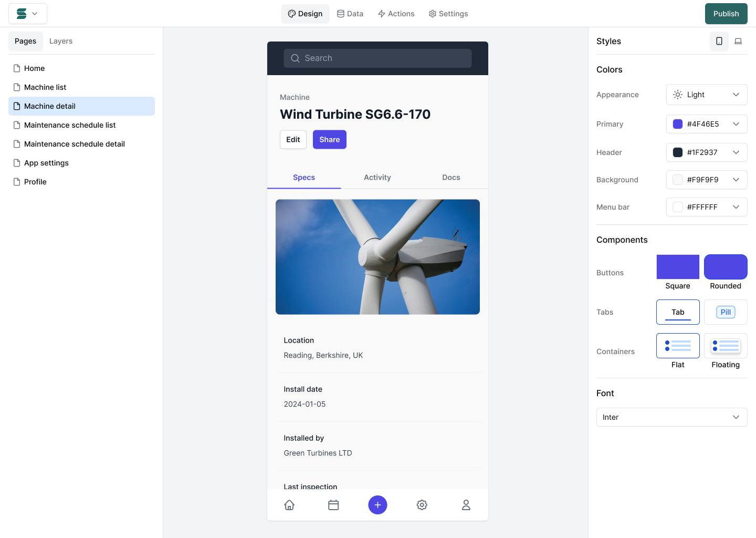This screenshot has height=538, width=756.
Task: Open the app logo menu top-left
Action: click(28, 14)
